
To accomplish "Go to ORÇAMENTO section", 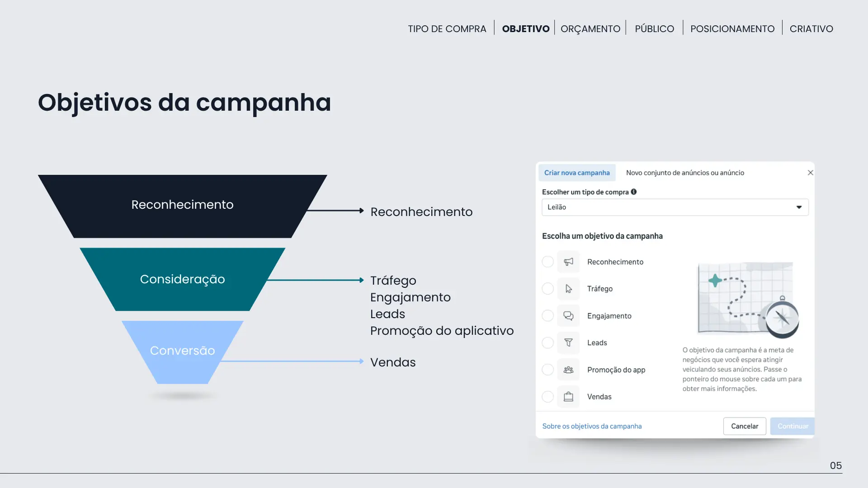I will pyautogui.click(x=590, y=29).
